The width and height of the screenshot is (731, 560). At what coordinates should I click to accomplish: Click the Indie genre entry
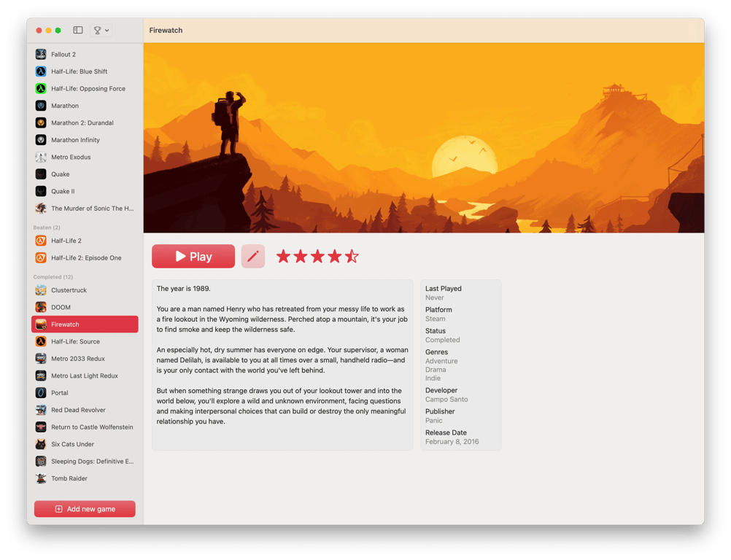pos(433,378)
